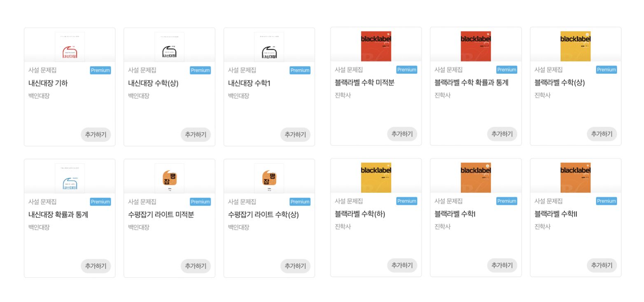Select title 수평잡기 라이트 수학(상)

pyautogui.click(x=264, y=215)
